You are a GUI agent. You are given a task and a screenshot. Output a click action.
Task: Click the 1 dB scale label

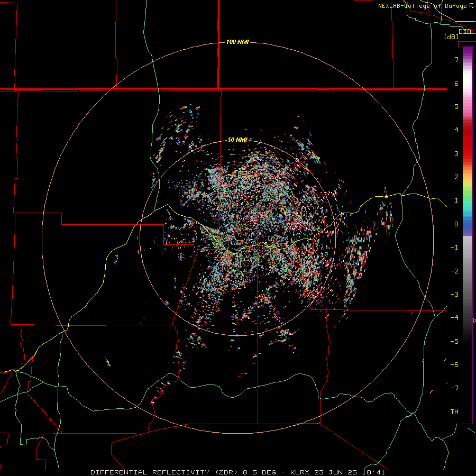[456, 200]
